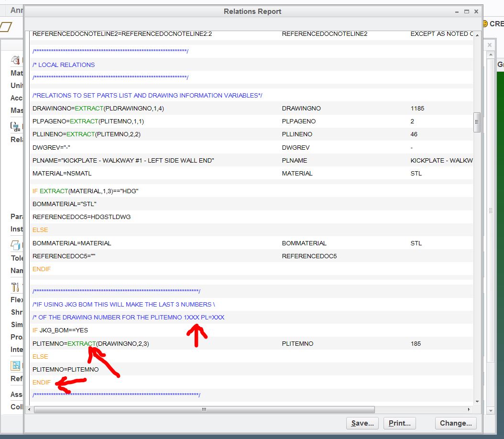This screenshot has width=504, height=439.
Task: Select the IF EXTRACT(MATERIAL,1,3)=="HDG" line
Action: coord(85,191)
